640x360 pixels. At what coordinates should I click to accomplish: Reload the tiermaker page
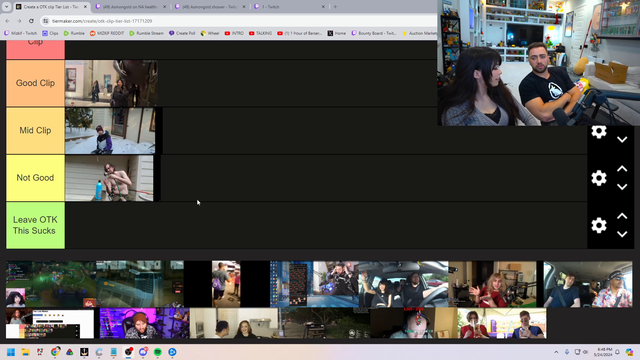coord(31,21)
